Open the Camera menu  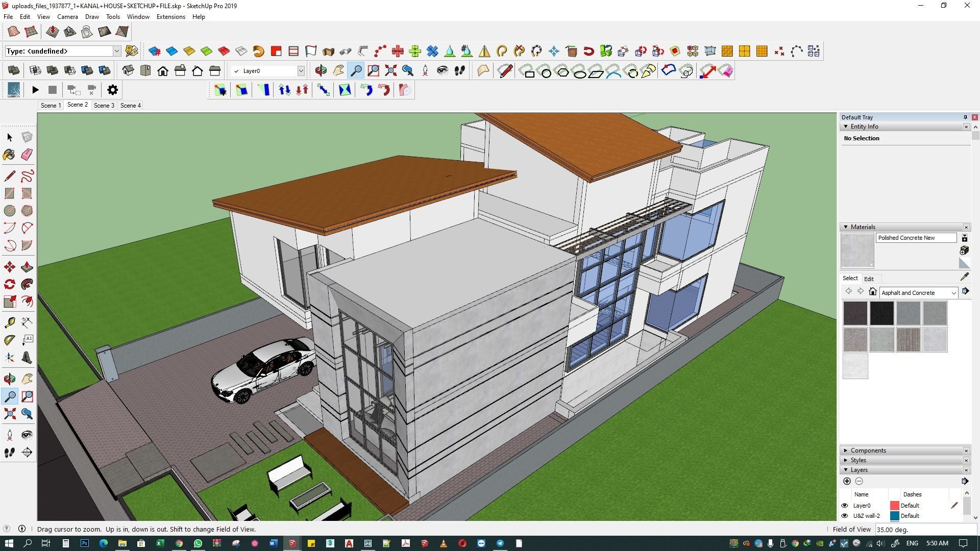point(67,17)
